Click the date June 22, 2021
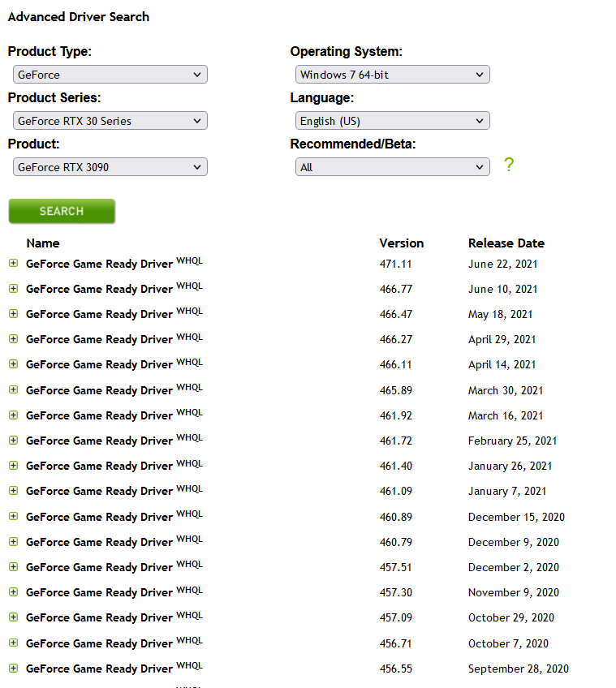Viewport: 616px width, 688px height. (502, 264)
